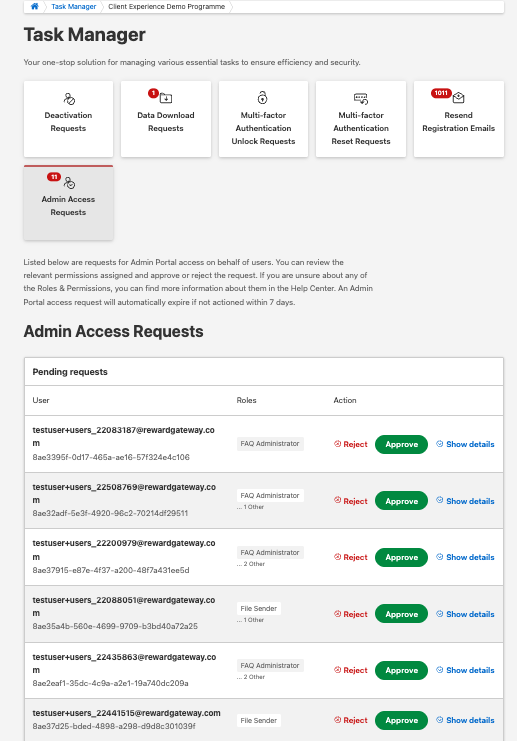This screenshot has height=741, width=517.
Task: Click FAQ Administrator tag for testuser+users_22200979
Action: click(270, 552)
